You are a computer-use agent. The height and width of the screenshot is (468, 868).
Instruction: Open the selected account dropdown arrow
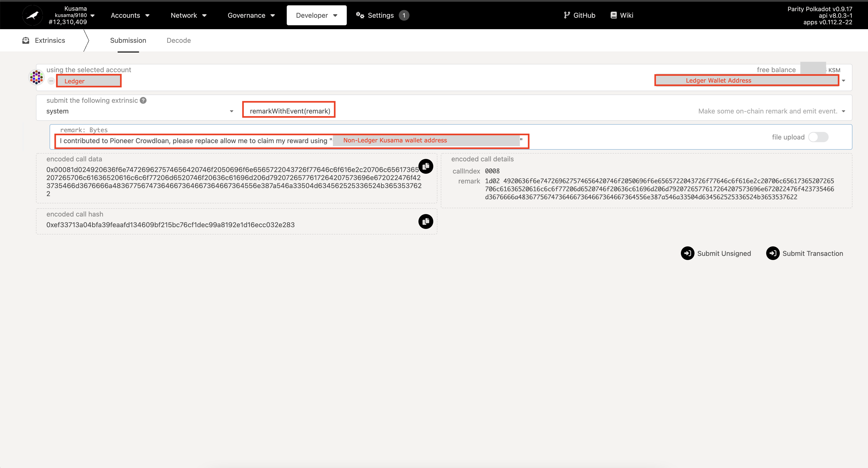click(x=843, y=80)
